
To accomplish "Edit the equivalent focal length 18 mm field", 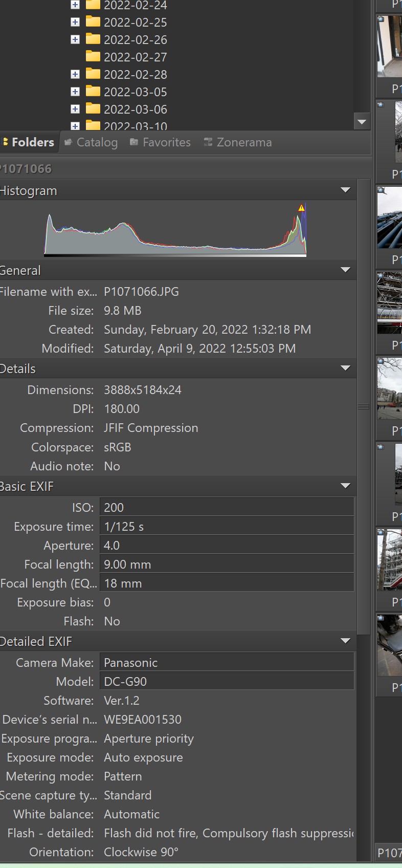I will pyautogui.click(x=227, y=583).
